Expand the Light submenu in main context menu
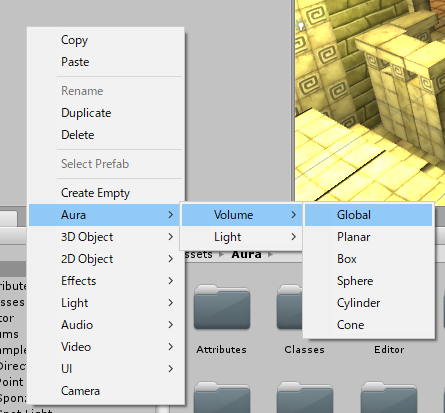The image size is (445, 413). [106, 303]
